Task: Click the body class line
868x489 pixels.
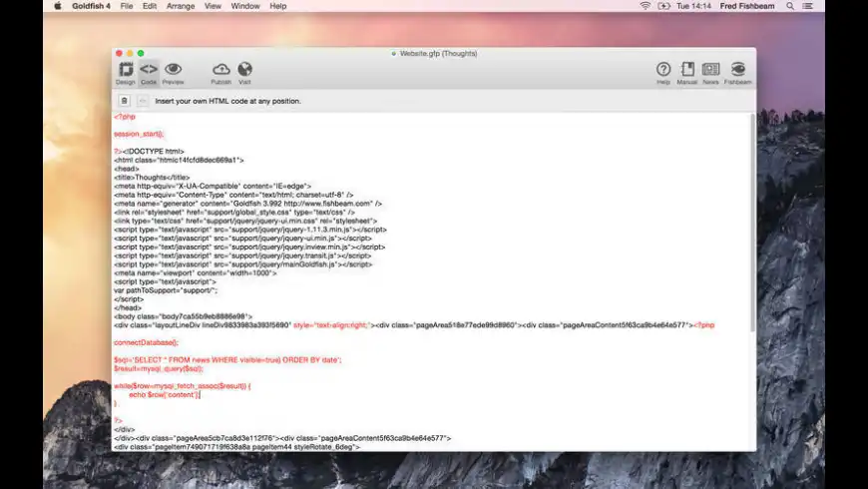Action: tap(184, 316)
